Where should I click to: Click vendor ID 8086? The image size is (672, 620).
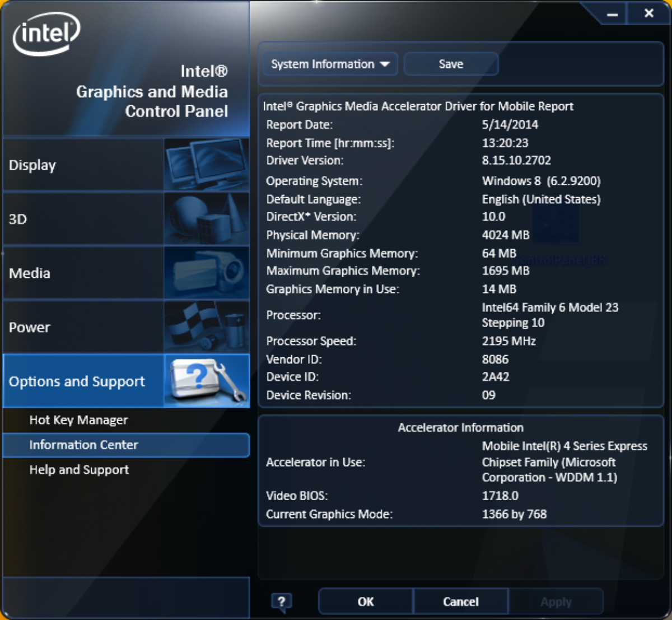pyautogui.click(x=495, y=360)
